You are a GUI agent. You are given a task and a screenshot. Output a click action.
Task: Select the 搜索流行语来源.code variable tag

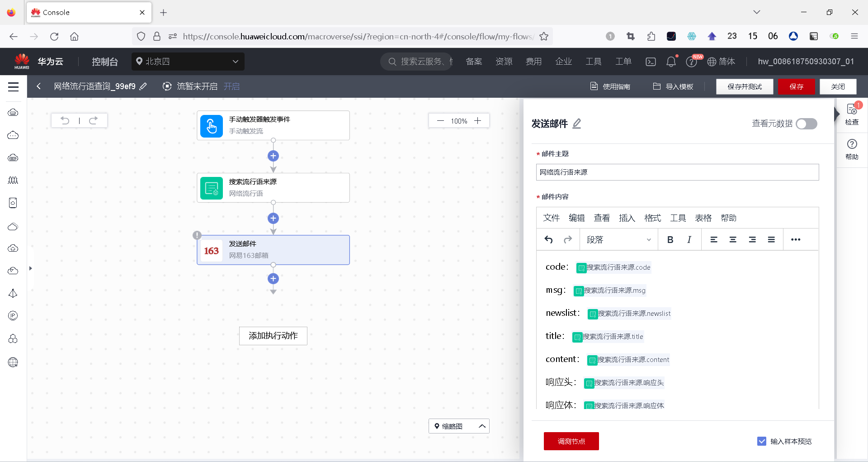click(x=614, y=267)
